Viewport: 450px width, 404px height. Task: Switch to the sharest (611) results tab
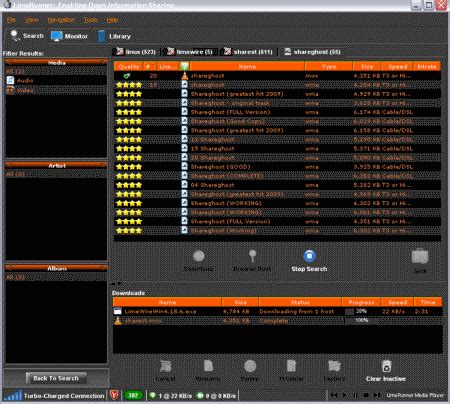tap(248, 52)
